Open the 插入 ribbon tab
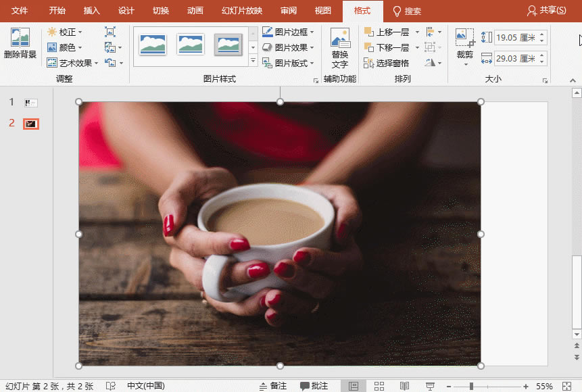This screenshot has height=392, width=582. [91, 11]
